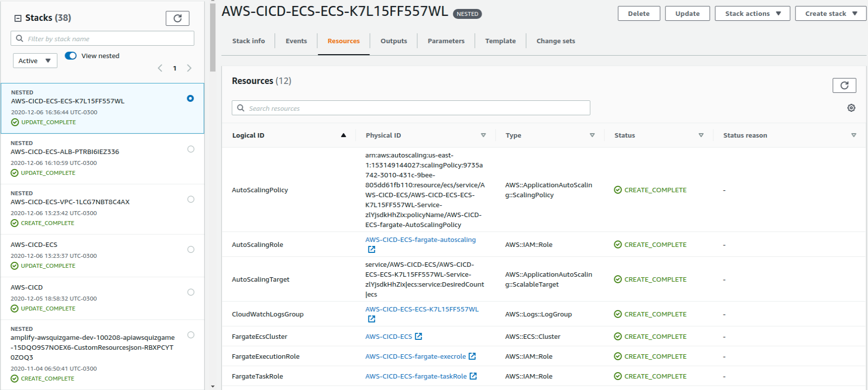Open the AWS-CICD-ECS cluster link
868x390 pixels.
click(x=389, y=336)
